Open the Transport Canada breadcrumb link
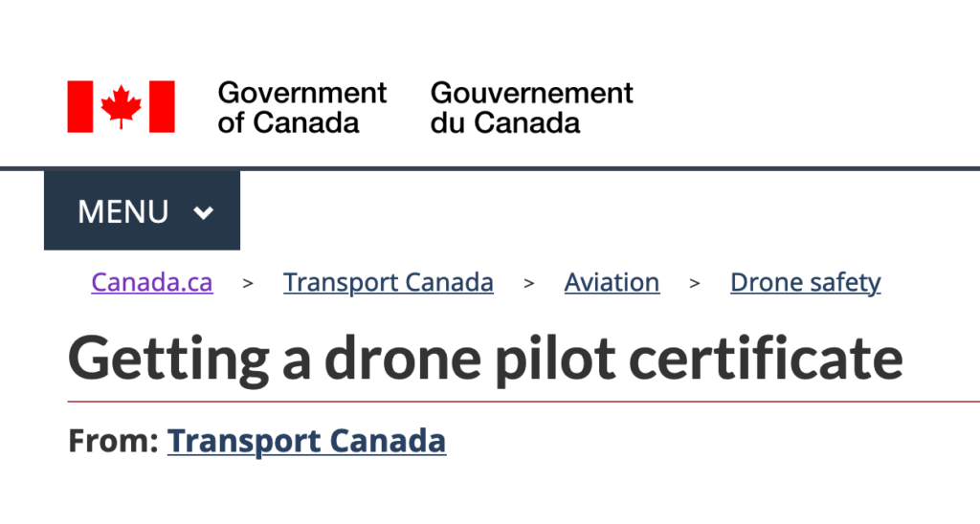 (389, 283)
